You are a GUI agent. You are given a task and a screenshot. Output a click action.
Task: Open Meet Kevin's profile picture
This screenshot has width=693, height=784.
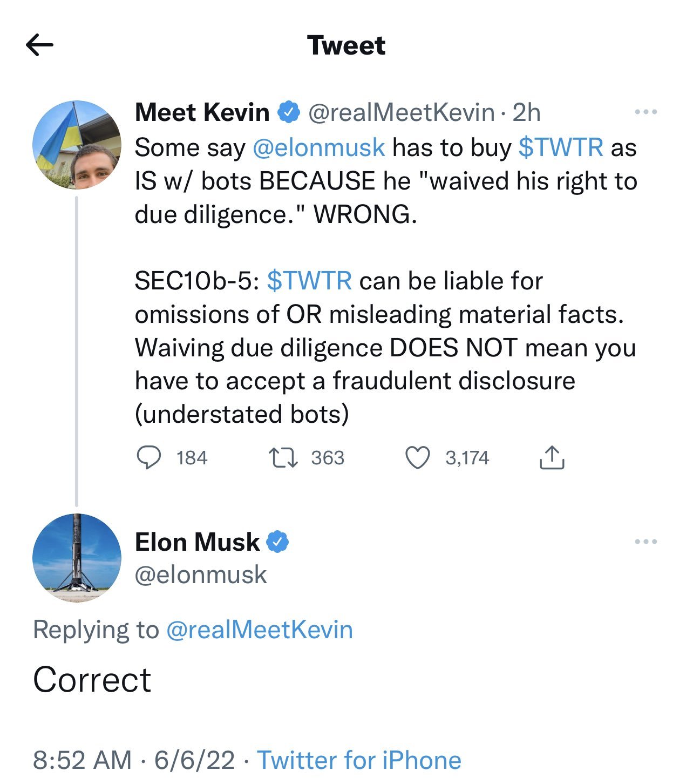coord(77,145)
